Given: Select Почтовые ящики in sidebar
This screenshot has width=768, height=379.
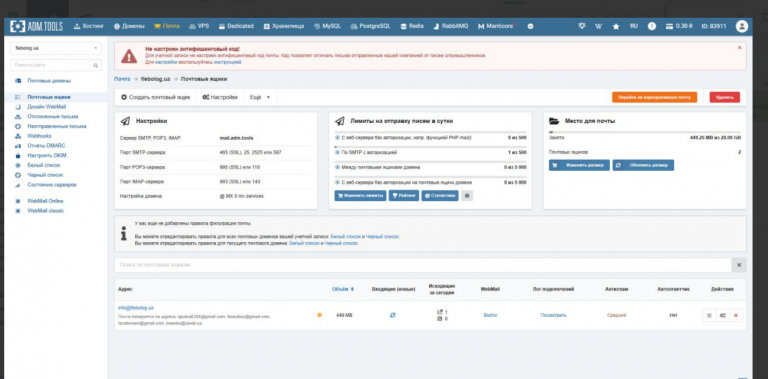Looking at the screenshot, I should tap(49, 97).
